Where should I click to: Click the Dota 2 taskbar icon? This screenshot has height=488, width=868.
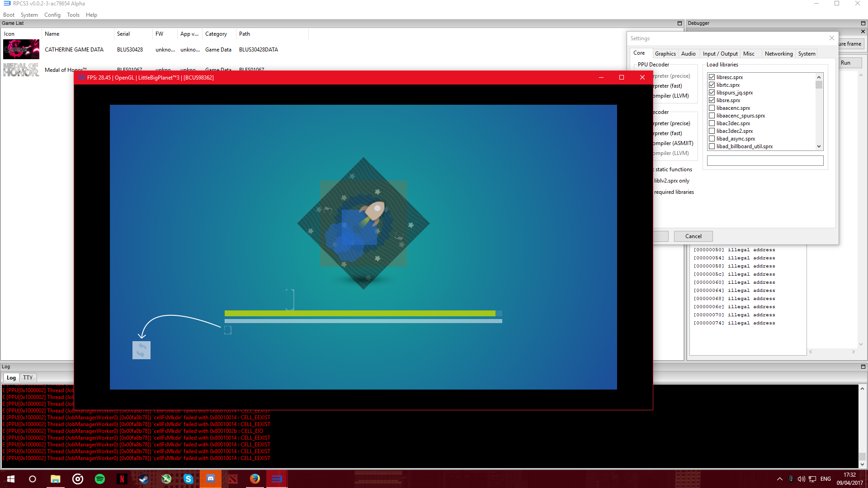click(x=233, y=479)
